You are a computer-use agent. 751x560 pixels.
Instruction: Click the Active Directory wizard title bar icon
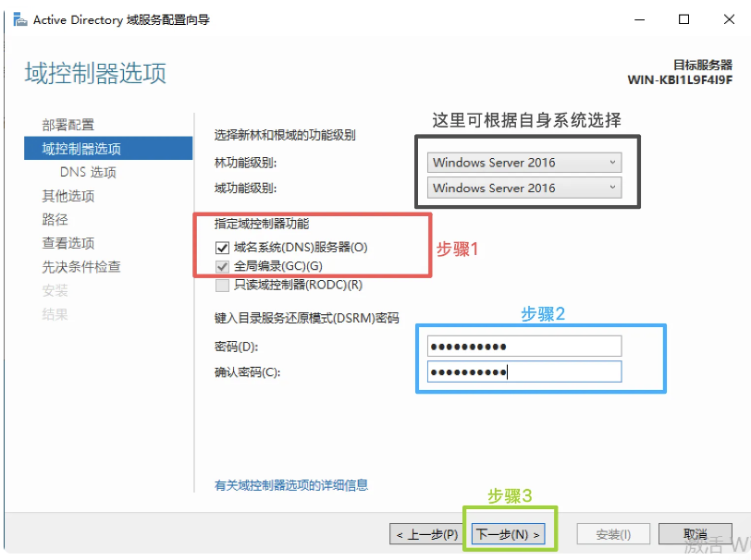click(x=19, y=19)
